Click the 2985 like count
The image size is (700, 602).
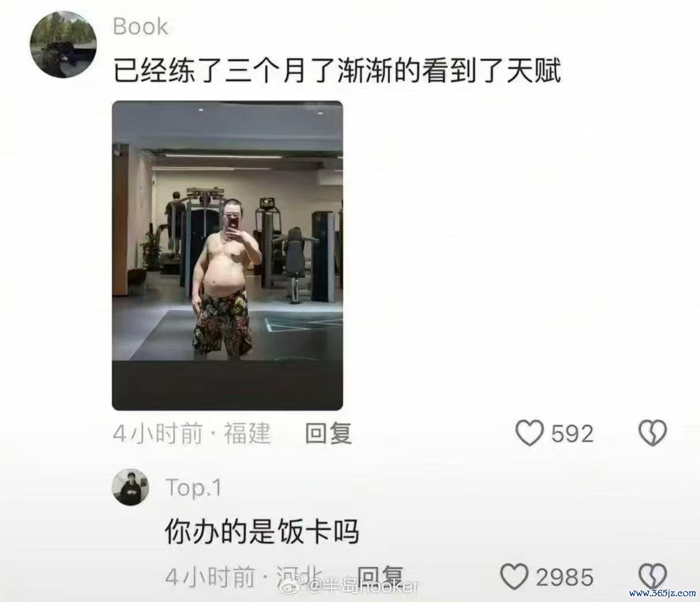564,577
